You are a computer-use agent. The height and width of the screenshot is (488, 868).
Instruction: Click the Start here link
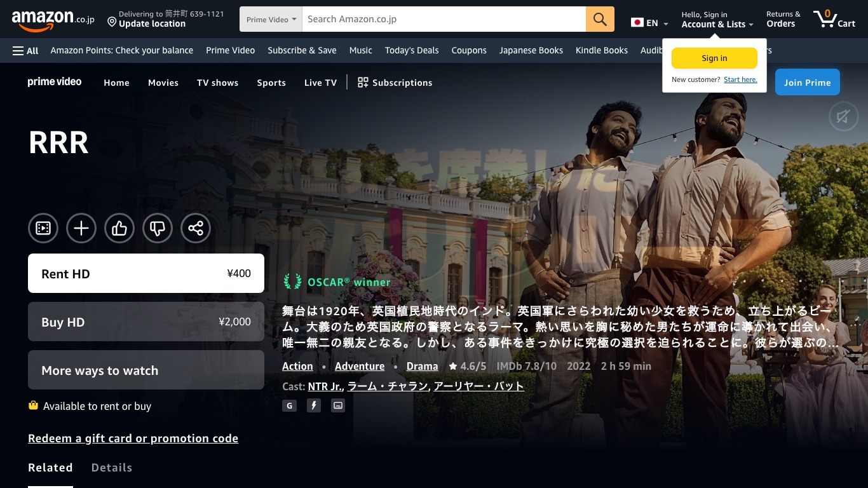[740, 79]
